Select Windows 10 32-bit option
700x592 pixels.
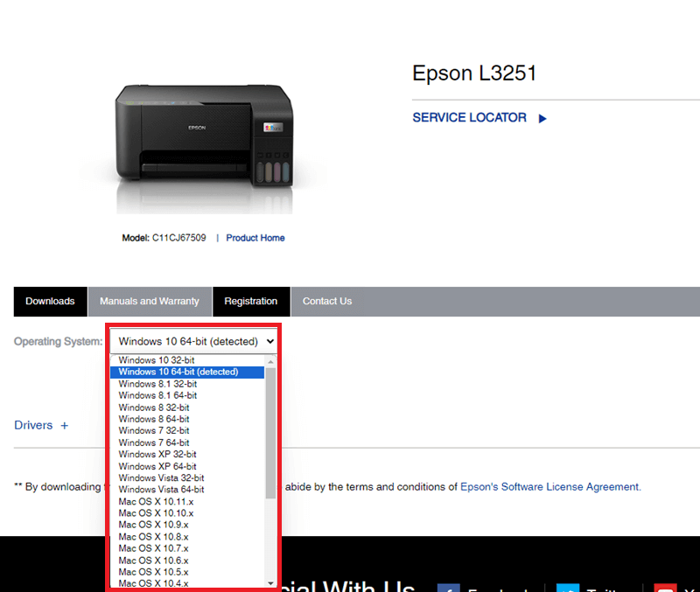[x=187, y=360]
